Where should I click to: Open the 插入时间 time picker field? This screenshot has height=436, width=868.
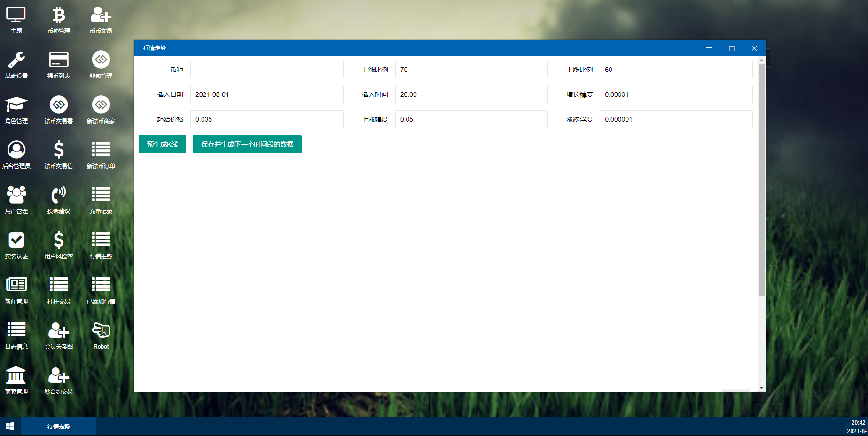(x=471, y=94)
